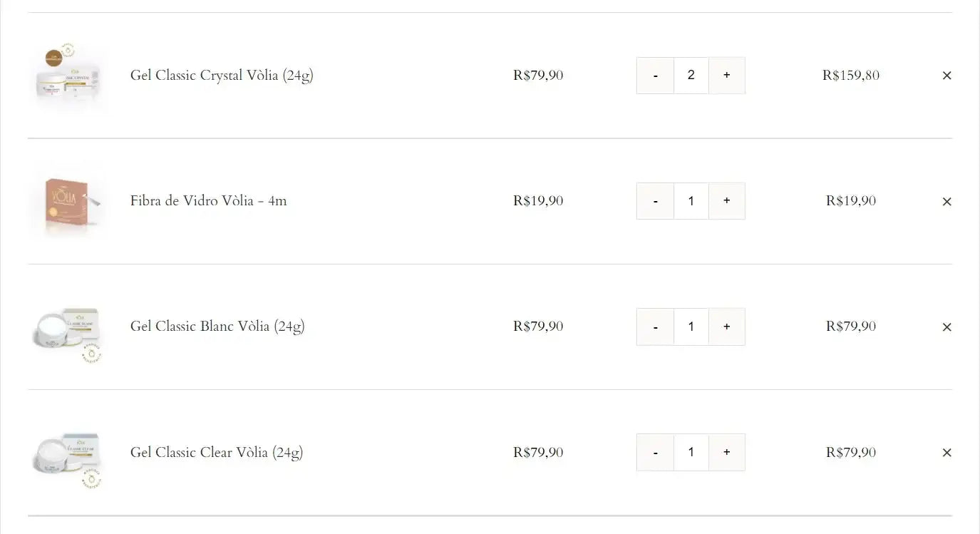Open Fibra de Vidro Vòlia - 4m link
Viewport: 980px width, 534px height.
208,201
